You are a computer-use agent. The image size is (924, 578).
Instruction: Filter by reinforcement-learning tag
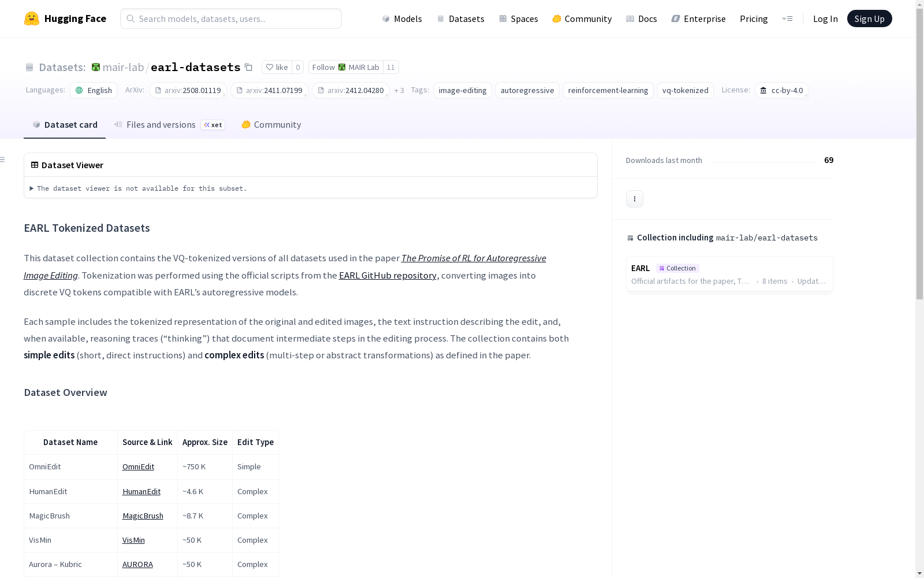608,90
